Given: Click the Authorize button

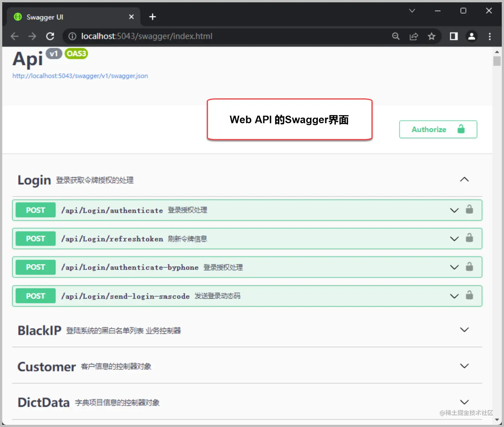Looking at the screenshot, I should click(438, 129).
